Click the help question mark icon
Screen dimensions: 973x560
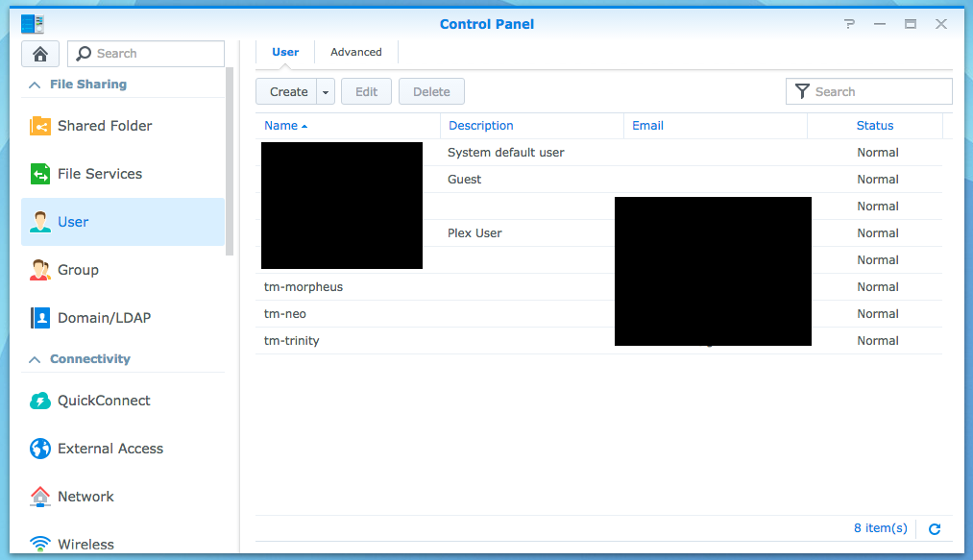(849, 24)
